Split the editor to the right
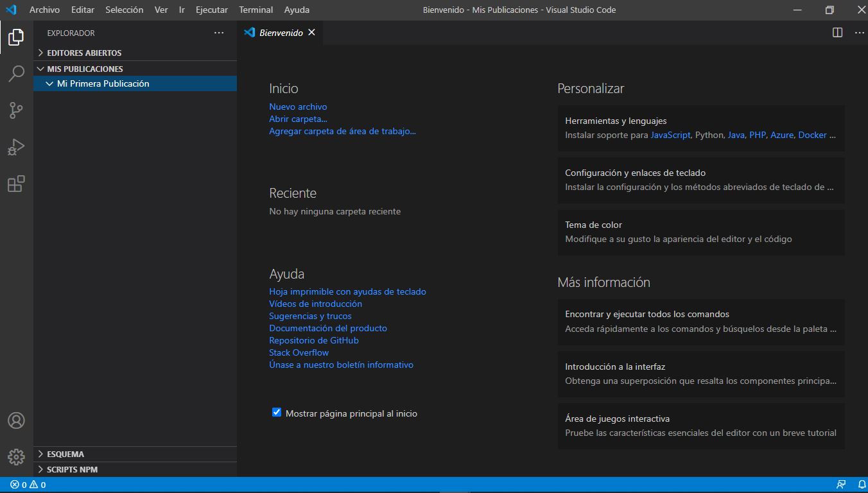 837,33
